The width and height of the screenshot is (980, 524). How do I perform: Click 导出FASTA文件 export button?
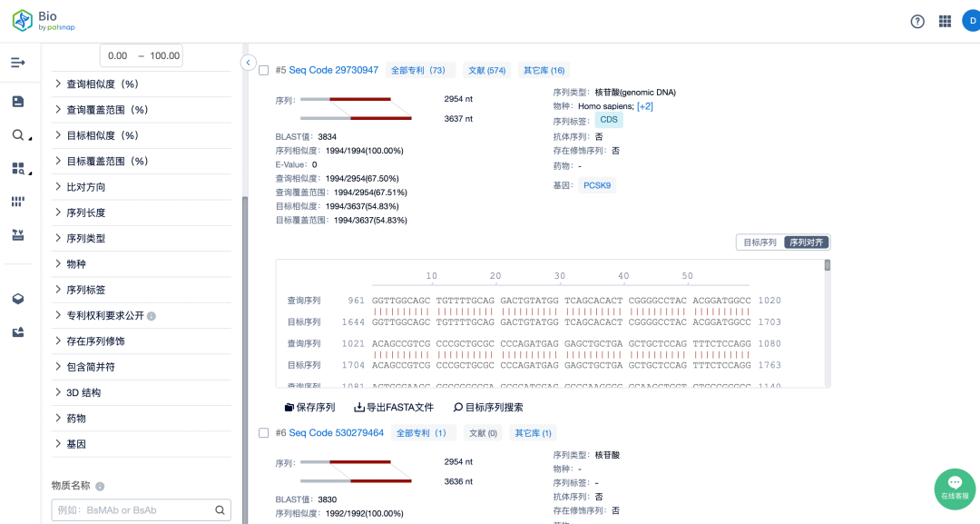[x=394, y=407]
